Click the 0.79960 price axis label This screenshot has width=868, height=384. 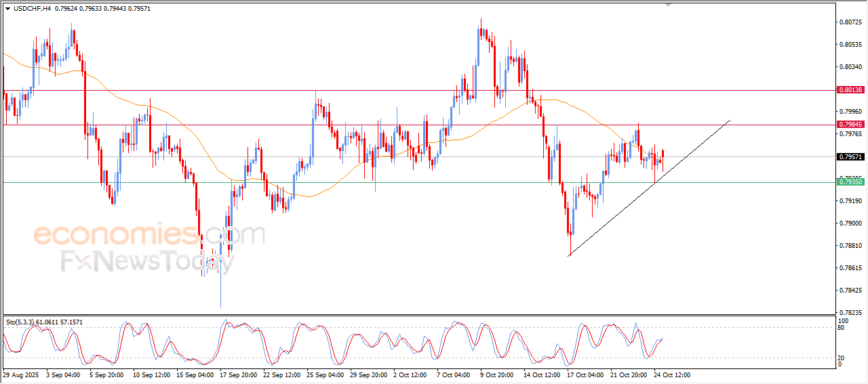pos(850,112)
